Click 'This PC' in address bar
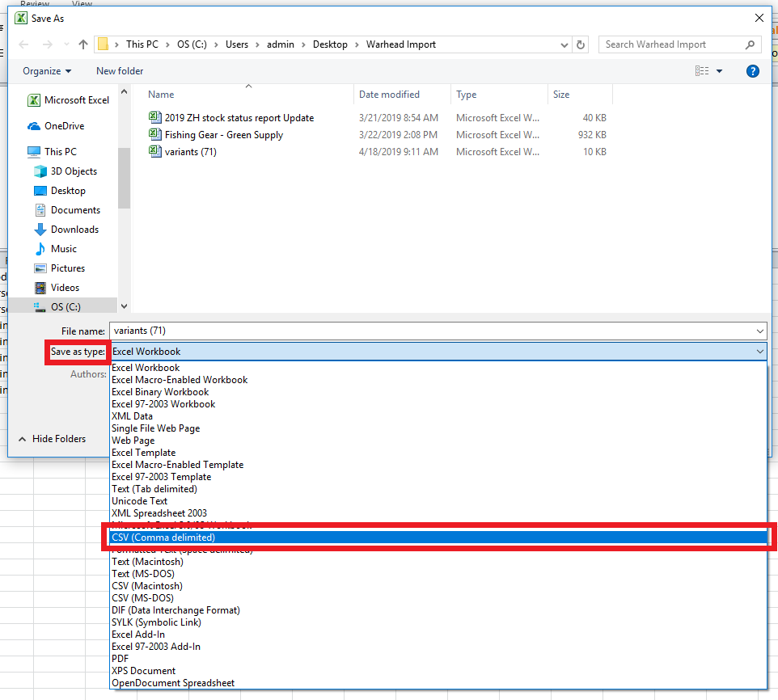 tap(142, 44)
